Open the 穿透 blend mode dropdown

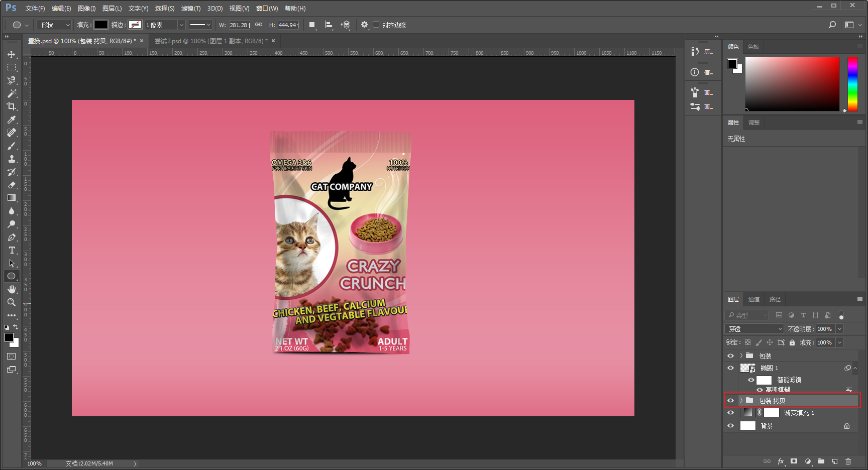pyautogui.click(x=754, y=329)
